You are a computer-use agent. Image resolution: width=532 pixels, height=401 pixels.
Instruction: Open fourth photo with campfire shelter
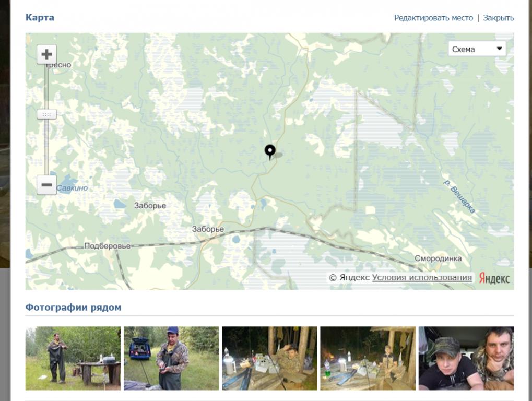pos(368,358)
